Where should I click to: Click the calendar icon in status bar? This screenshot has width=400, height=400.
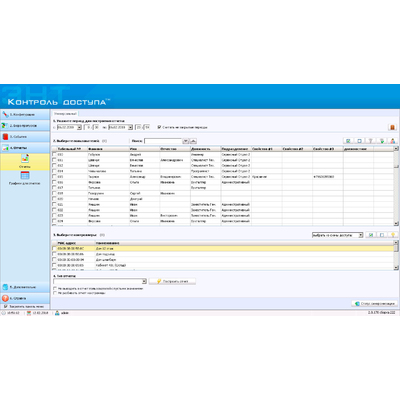click(x=29, y=313)
